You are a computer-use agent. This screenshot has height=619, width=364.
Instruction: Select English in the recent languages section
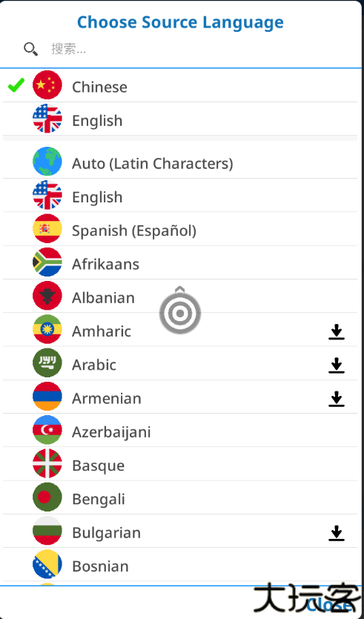pyautogui.click(x=180, y=119)
